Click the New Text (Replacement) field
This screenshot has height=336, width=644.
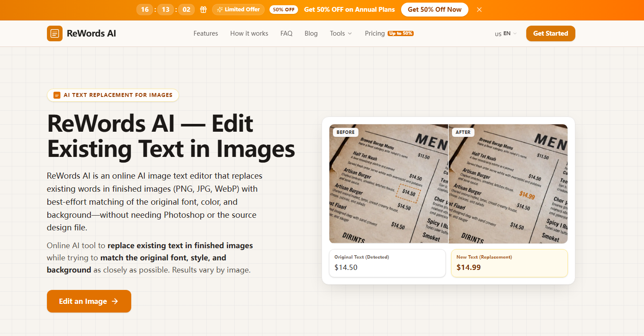(509, 263)
